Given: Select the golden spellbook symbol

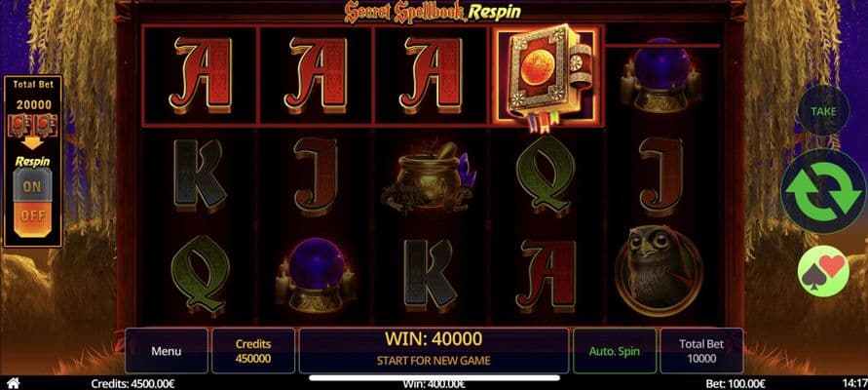Looking at the screenshot, I should 546,77.
